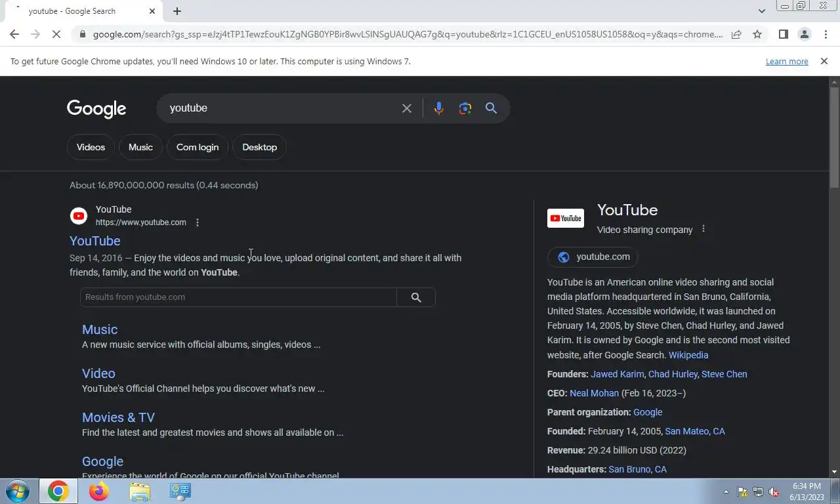
Task: Select the Videos filter chip
Action: coord(91,147)
